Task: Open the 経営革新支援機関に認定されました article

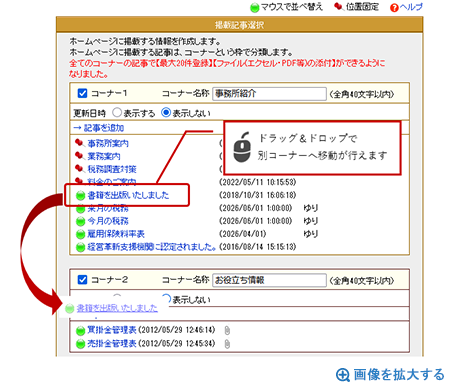Action: [152, 247]
